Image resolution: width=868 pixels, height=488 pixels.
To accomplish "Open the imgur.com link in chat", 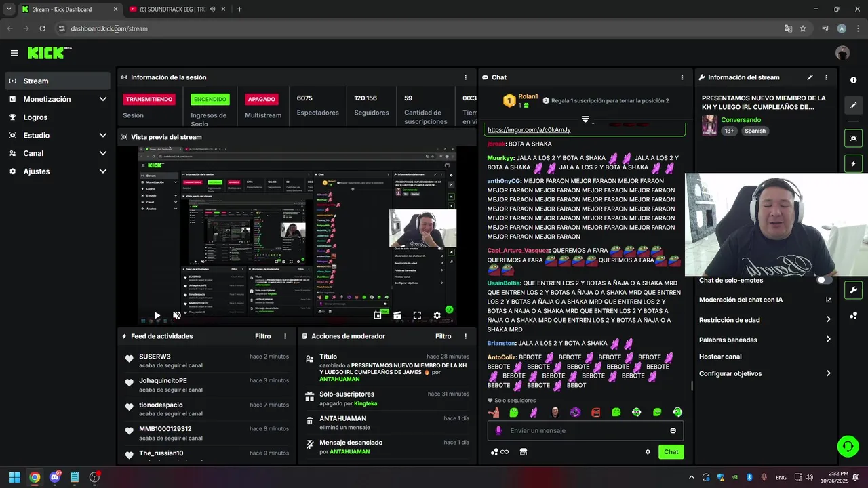I will 529,129.
